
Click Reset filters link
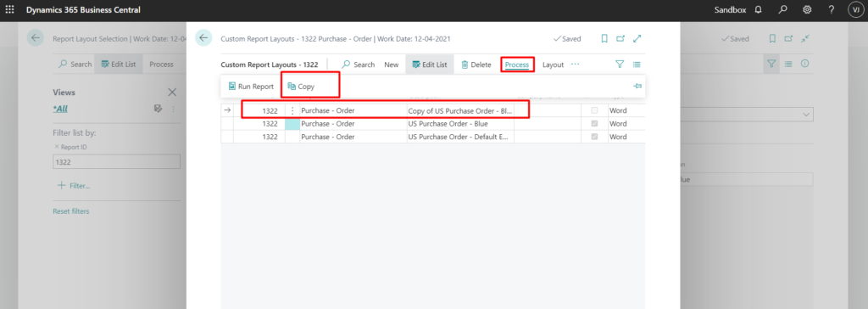pos(71,211)
